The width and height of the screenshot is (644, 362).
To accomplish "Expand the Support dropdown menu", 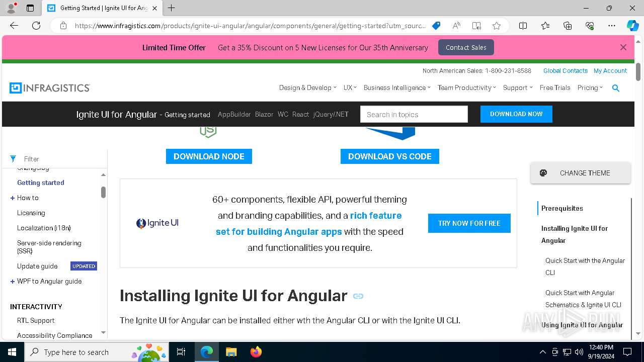I will click(518, 87).
